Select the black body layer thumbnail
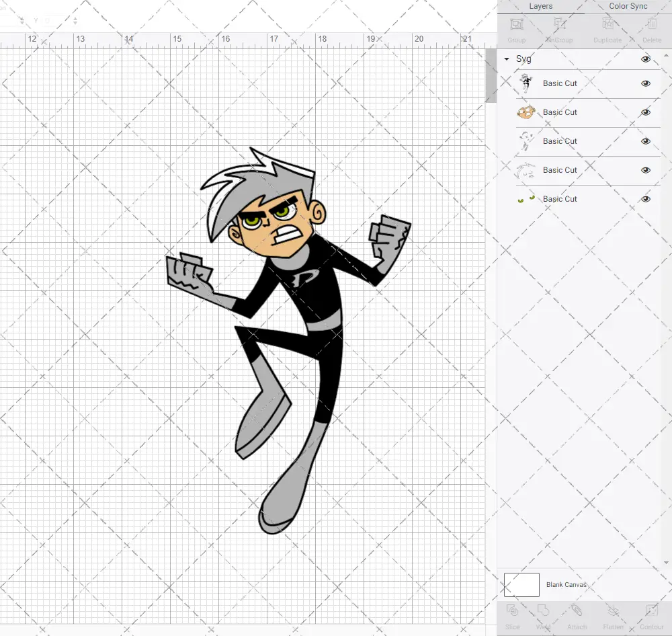Viewport: 672px width, 636px height. point(526,83)
